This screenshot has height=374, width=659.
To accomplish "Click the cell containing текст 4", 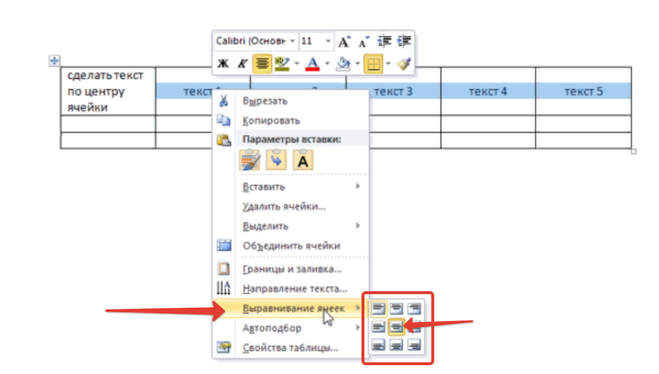I will click(488, 91).
